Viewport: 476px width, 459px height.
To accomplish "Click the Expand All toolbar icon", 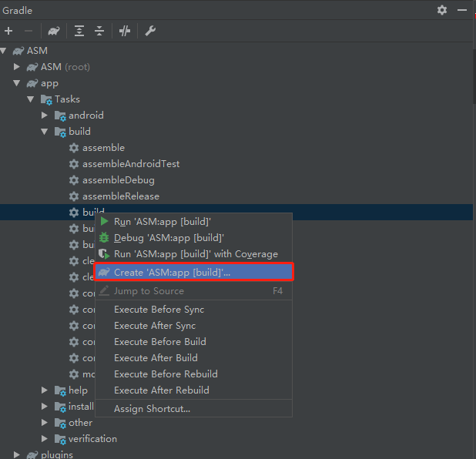I will [x=79, y=31].
